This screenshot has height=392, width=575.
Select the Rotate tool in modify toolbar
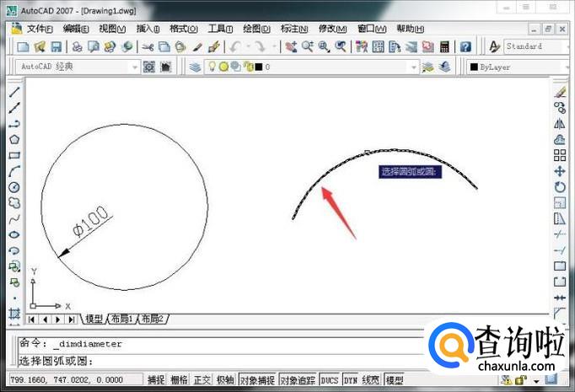[x=560, y=187]
